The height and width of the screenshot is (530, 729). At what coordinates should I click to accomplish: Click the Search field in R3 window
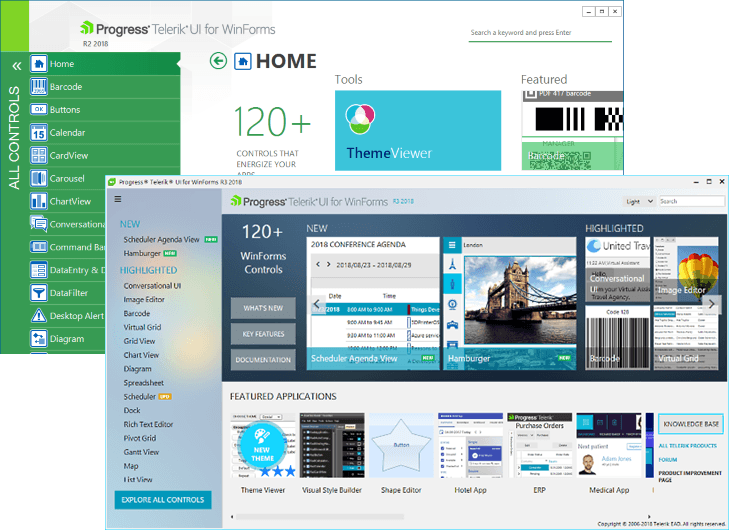point(692,201)
